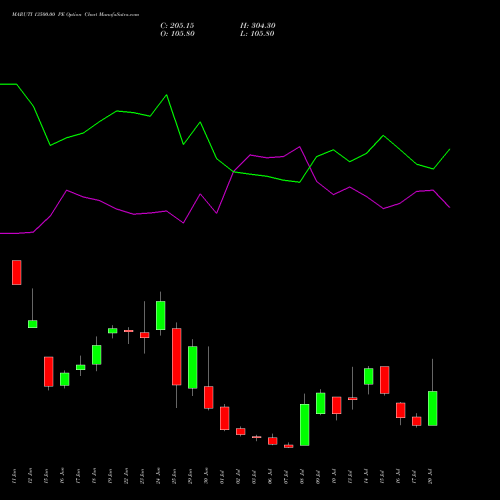Click the green indicator line peak above 24 Jun

(x=167, y=95)
